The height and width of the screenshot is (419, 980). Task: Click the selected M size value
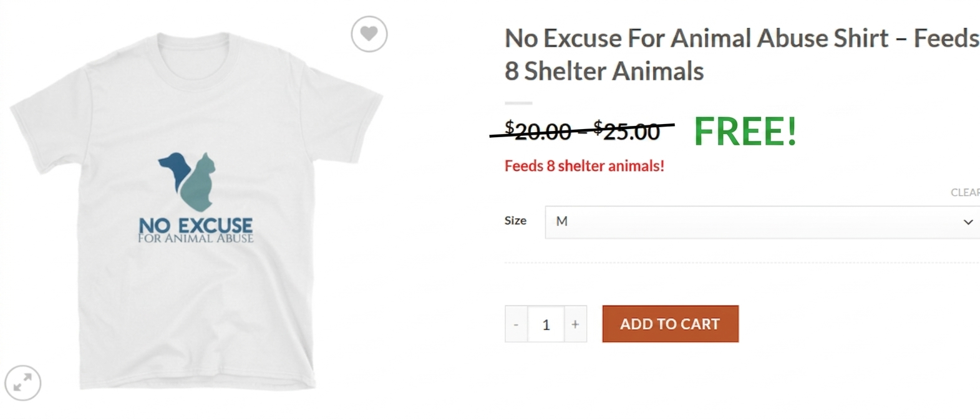click(x=561, y=221)
